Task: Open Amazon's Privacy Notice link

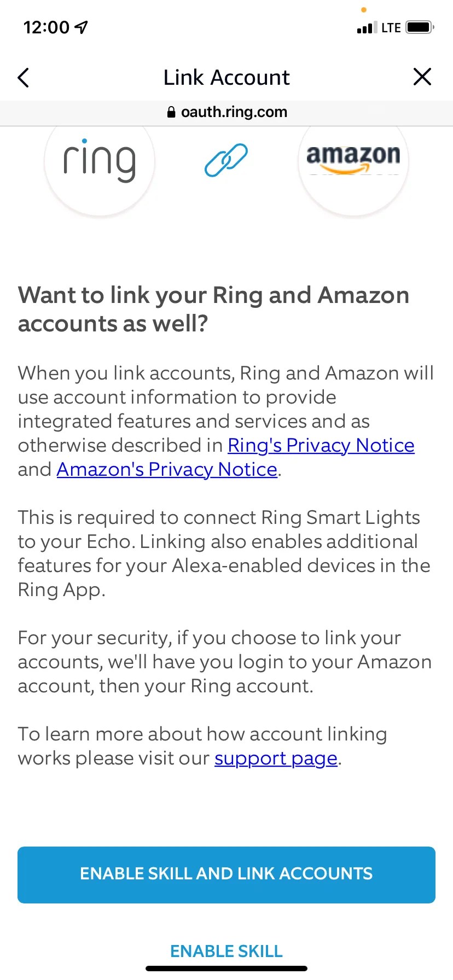Action: tap(166, 469)
